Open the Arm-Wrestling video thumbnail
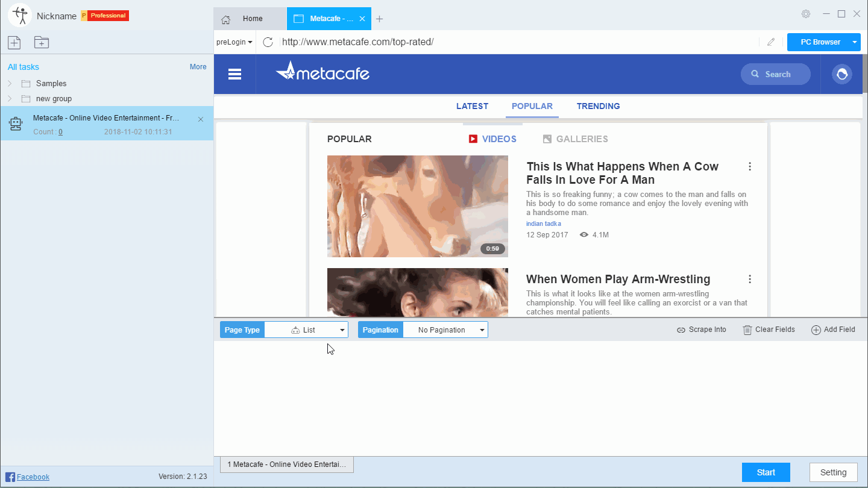The image size is (868, 488). pos(418,292)
